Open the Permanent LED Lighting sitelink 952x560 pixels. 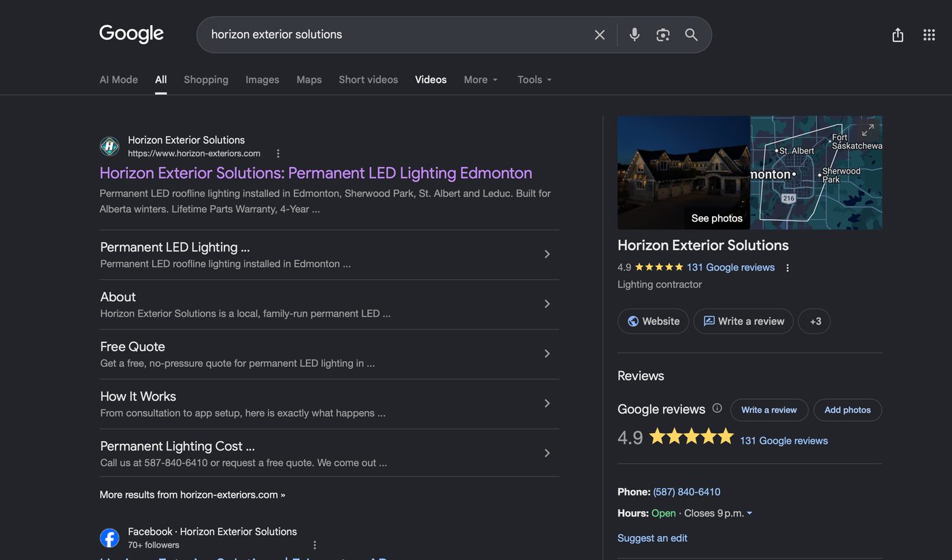(x=329, y=254)
